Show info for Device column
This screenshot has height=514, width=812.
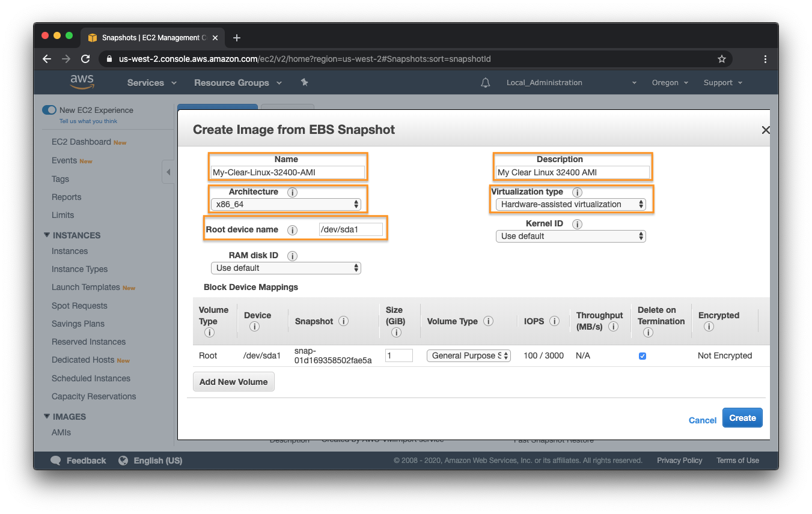pyautogui.click(x=254, y=327)
